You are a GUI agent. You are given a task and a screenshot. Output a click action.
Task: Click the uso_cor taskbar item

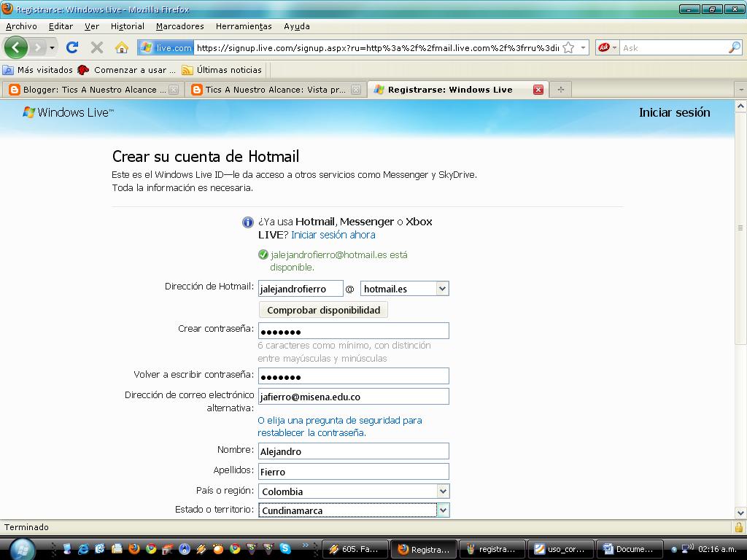click(561, 548)
